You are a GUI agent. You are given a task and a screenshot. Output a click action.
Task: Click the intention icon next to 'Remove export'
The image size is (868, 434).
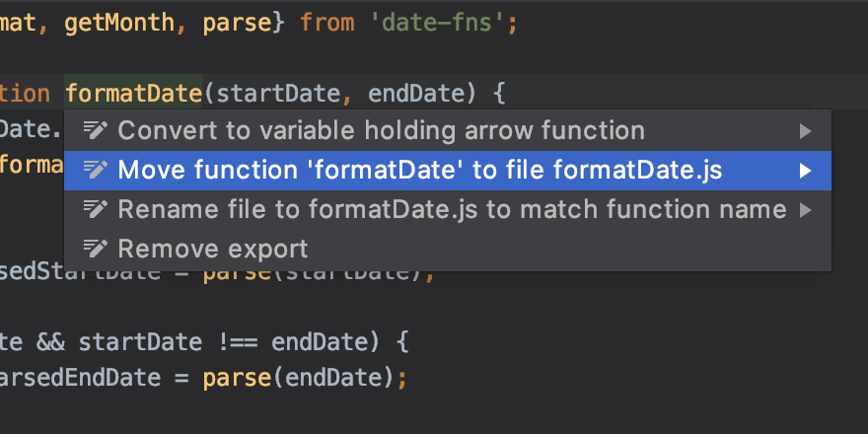tap(95, 249)
